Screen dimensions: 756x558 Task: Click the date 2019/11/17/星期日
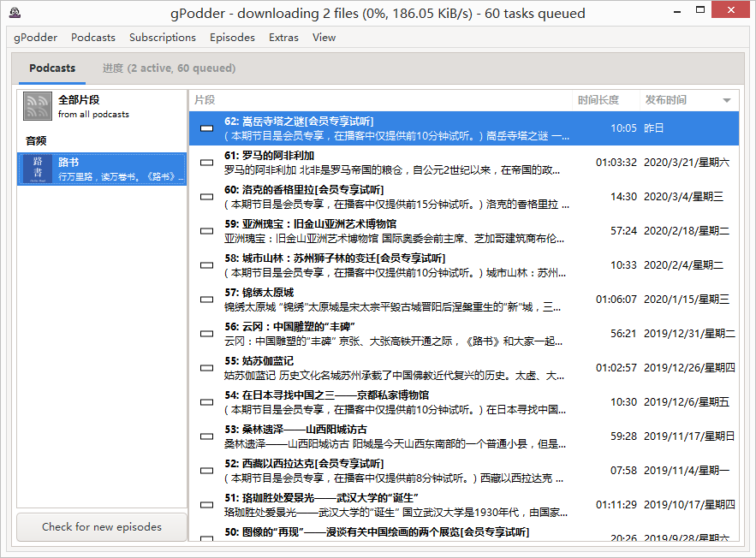pos(689,436)
